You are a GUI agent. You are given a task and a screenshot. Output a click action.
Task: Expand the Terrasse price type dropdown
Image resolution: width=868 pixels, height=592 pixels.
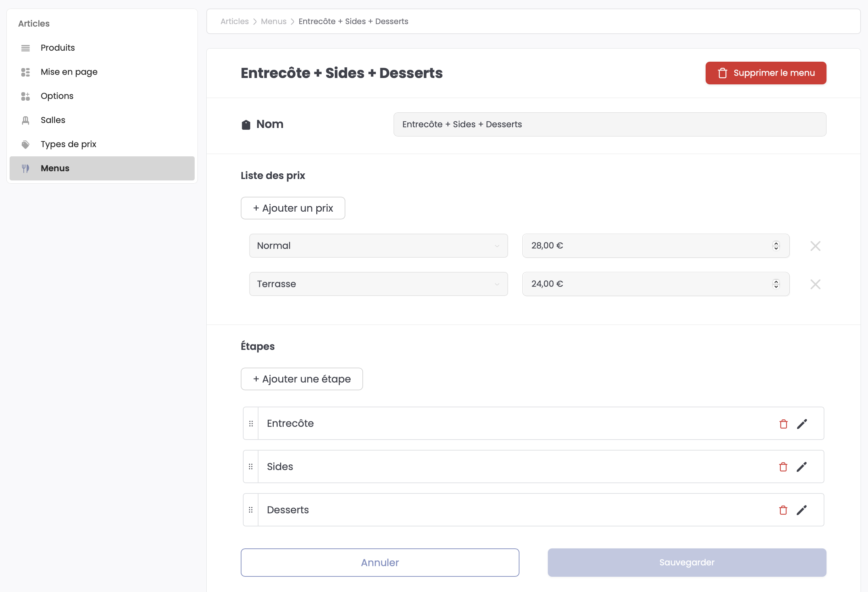[x=378, y=284]
